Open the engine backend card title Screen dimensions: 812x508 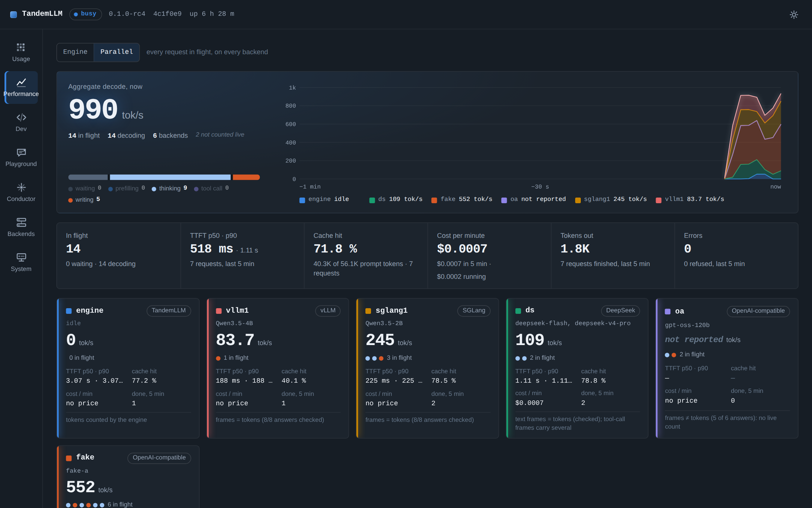tap(89, 310)
